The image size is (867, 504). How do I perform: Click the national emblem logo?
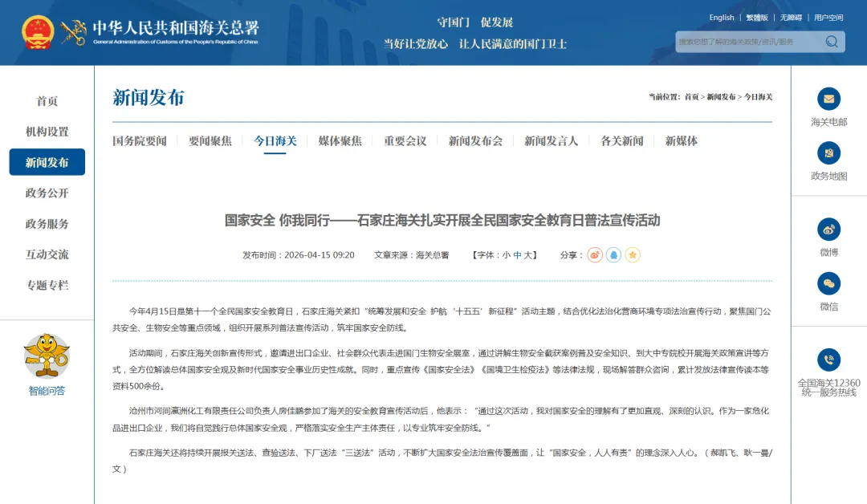coord(38,32)
